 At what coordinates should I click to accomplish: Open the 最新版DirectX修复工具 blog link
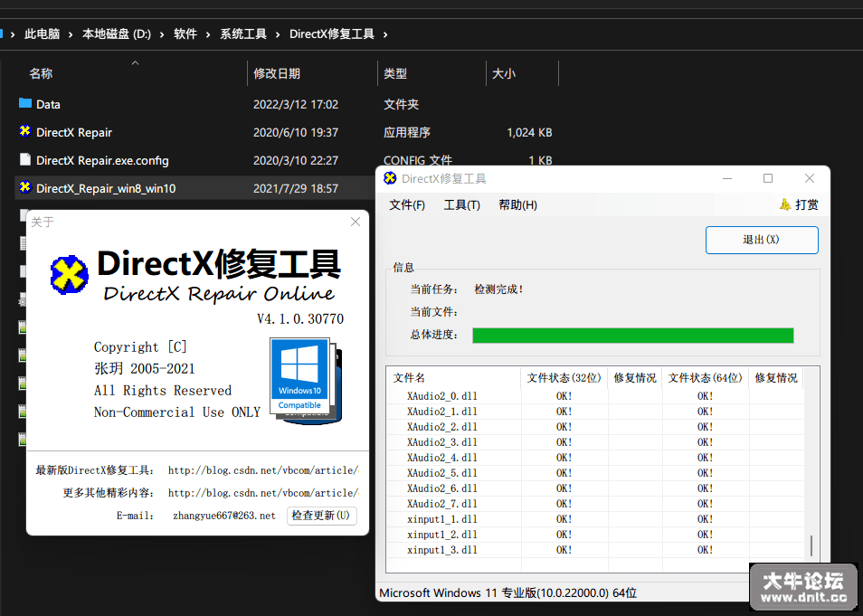point(263,470)
